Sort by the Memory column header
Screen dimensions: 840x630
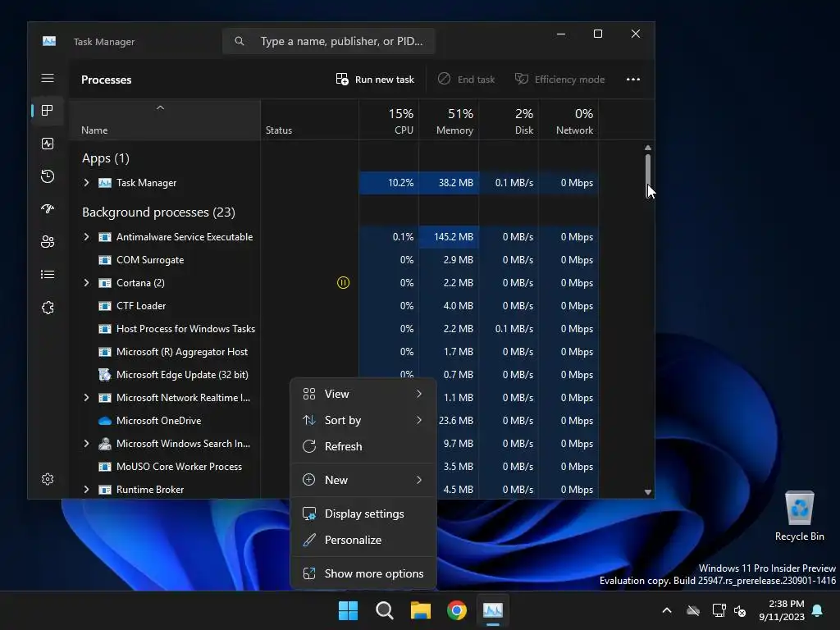449,120
